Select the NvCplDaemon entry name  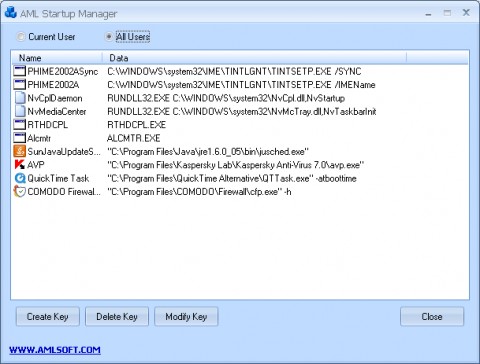(x=55, y=98)
